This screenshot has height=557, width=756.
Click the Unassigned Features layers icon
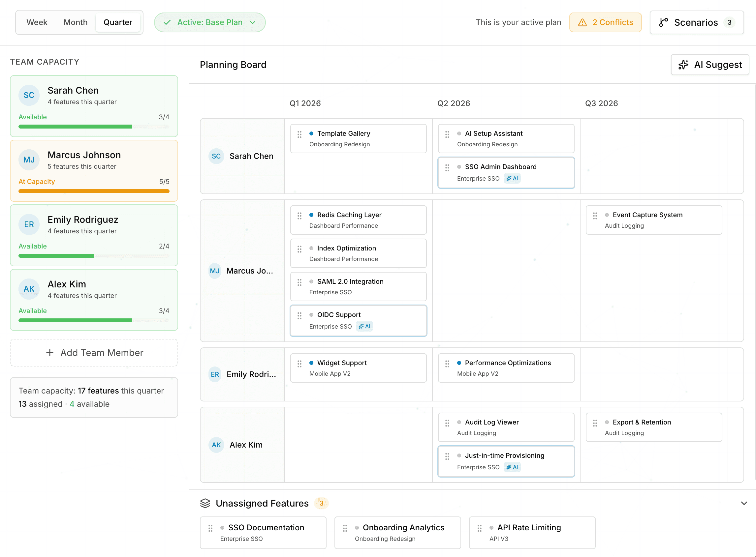(205, 503)
